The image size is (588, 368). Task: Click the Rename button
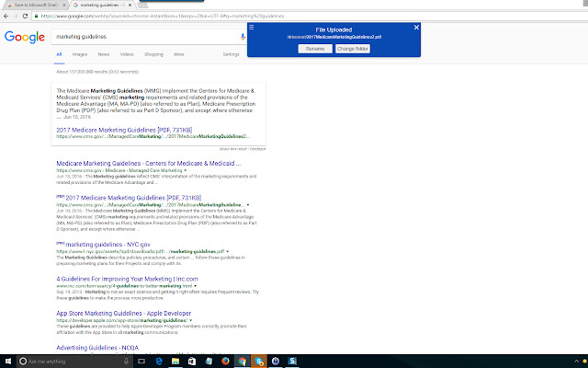coord(315,49)
